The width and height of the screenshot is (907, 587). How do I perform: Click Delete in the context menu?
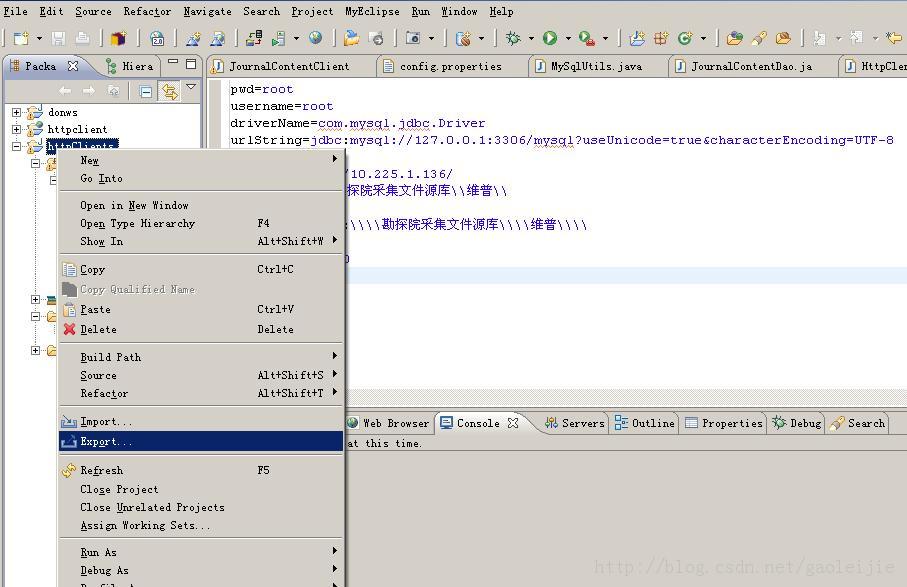201,329
